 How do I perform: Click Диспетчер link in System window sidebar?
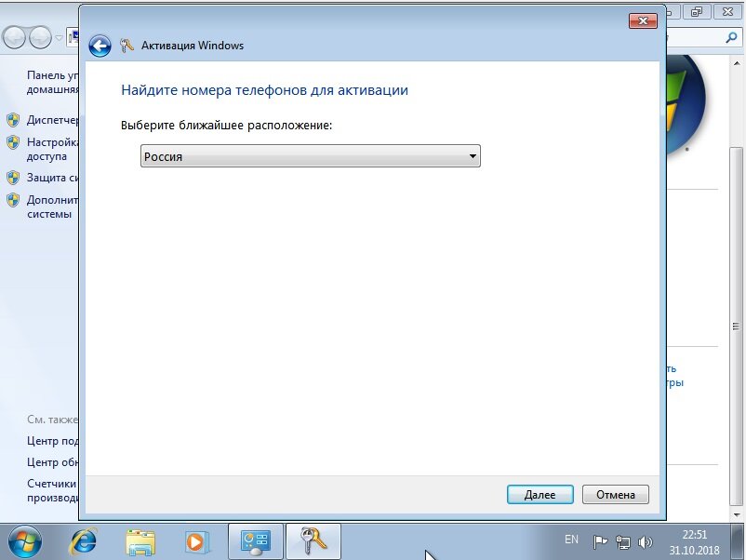tap(52, 120)
